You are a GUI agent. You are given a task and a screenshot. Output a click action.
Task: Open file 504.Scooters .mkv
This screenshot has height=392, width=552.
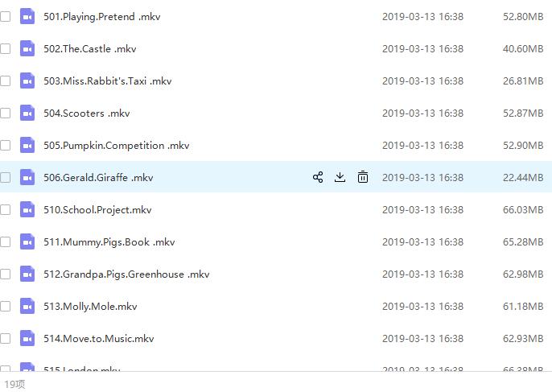[x=87, y=113]
